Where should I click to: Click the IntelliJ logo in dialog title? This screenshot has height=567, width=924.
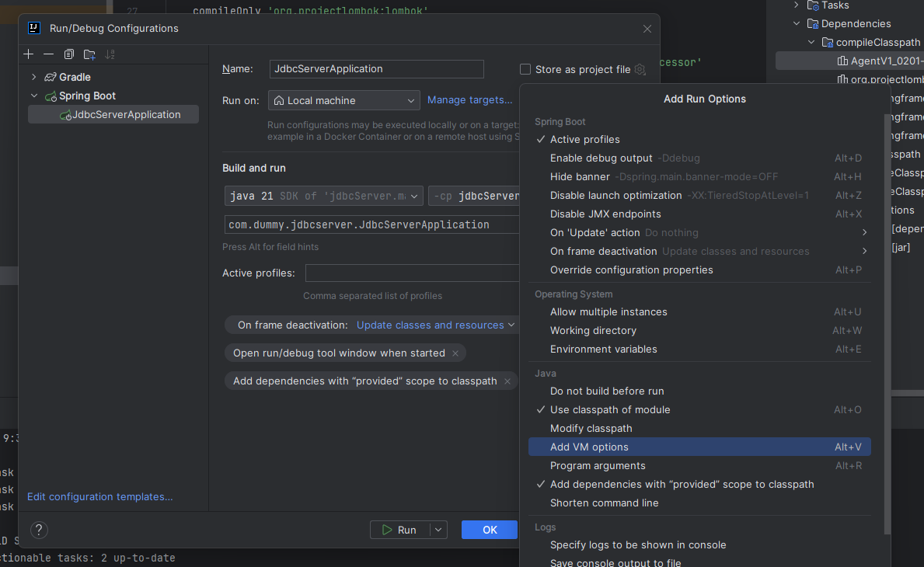(x=34, y=28)
